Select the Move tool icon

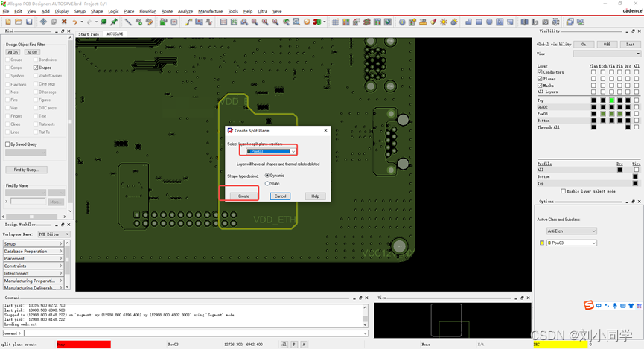point(43,22)
